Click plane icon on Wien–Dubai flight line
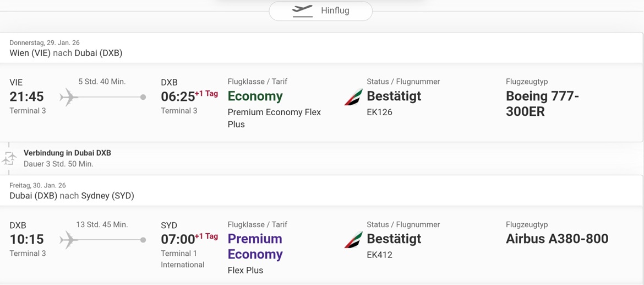The height and width of the screenshot is (285, 644). [x=68, y=97]
